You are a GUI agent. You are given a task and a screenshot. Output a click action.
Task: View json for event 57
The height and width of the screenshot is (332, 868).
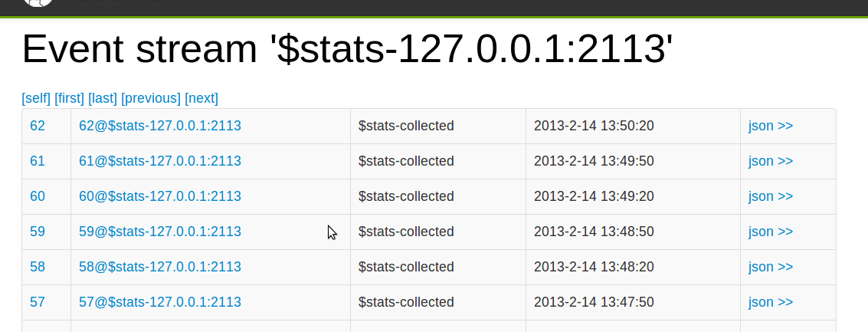coord(771,302)
